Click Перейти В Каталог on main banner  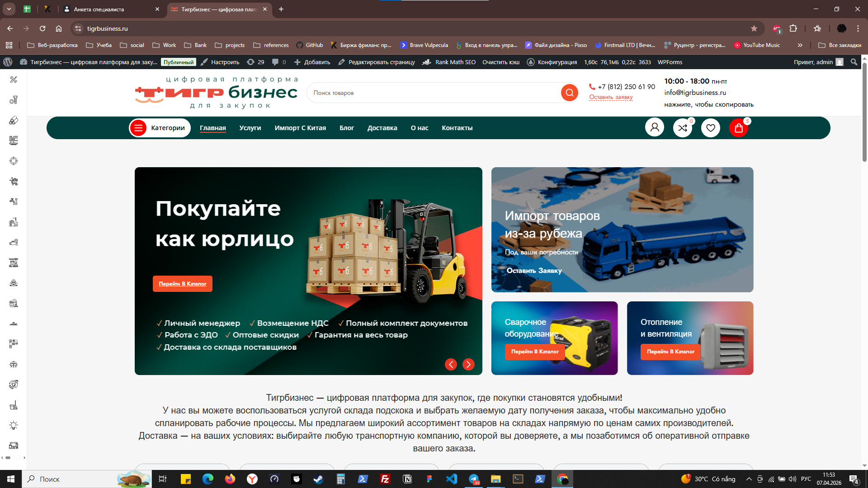pyautogui.click(x=183, y=284)
